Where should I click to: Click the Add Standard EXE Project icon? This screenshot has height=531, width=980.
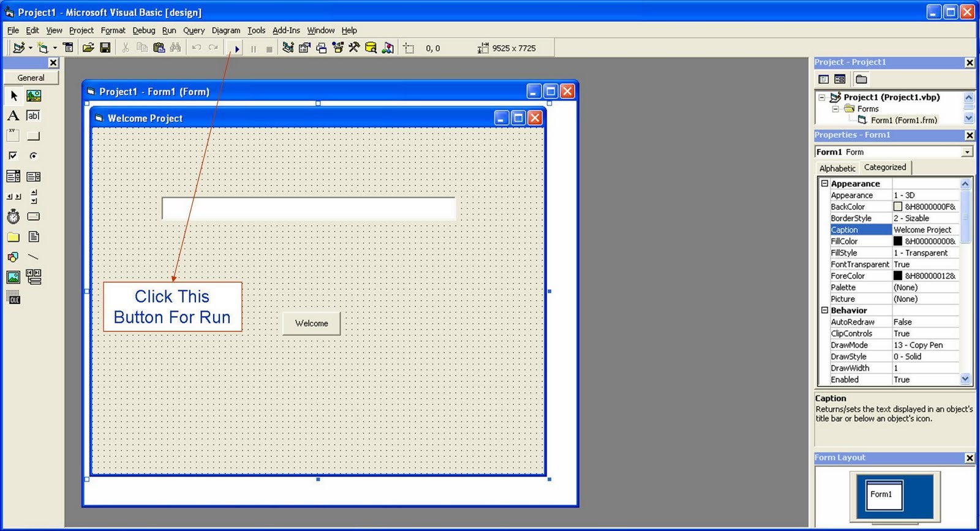pyautogui.click(x=19, y=48)
